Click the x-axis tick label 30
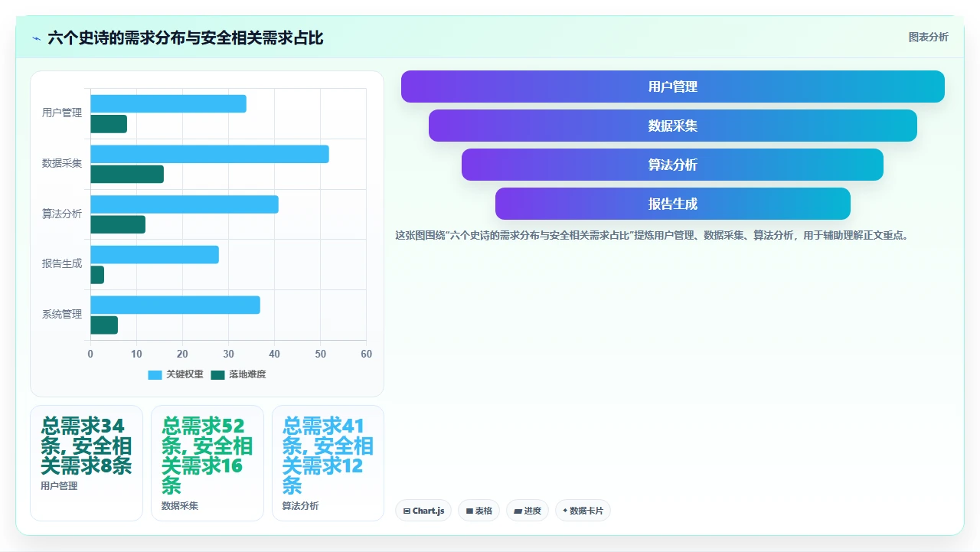The width and height of the screenshot is (980, 552). 228,354
